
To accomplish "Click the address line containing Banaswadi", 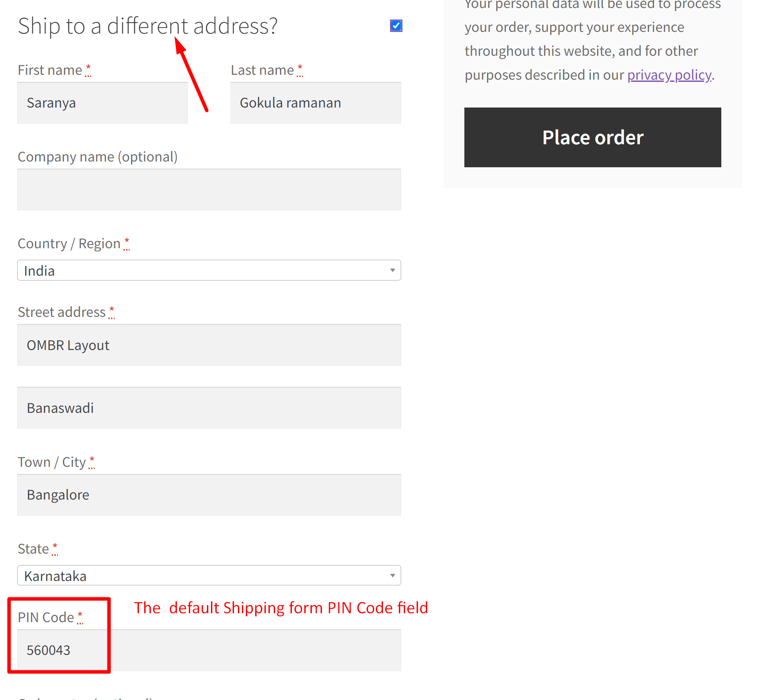I will coord(209,408).
